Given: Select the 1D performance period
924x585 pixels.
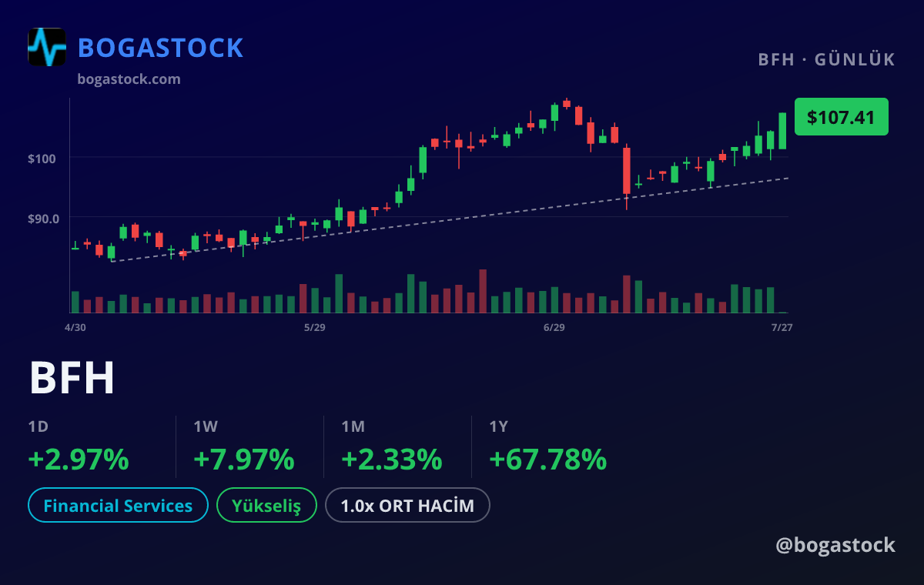Looking at the screenshot, I should (x=38, y=426).
